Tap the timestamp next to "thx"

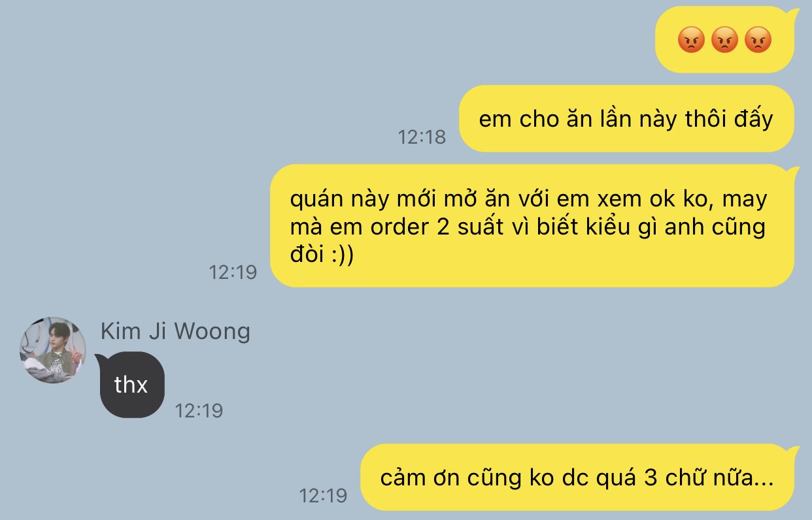(x=199, y=410)
